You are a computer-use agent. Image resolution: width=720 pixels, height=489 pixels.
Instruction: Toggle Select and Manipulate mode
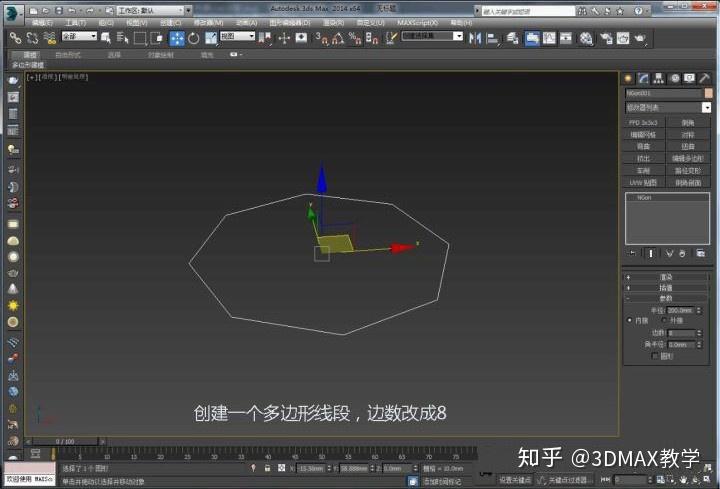tap(284, 38)
